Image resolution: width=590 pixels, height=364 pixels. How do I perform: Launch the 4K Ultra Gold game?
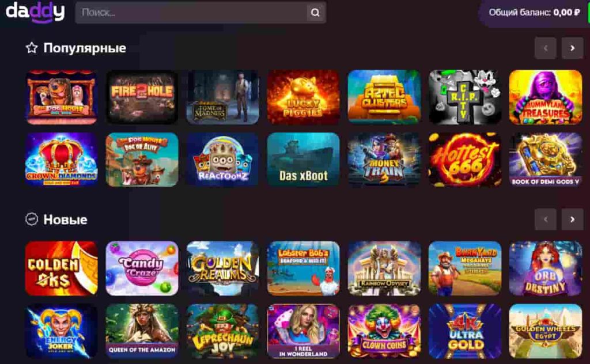[465, 331]
